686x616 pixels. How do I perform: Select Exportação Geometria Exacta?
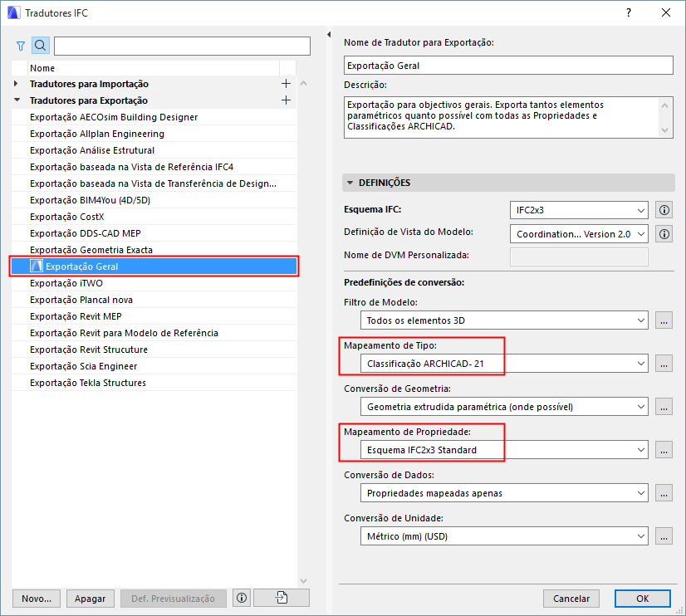click(x=154, y=250)
